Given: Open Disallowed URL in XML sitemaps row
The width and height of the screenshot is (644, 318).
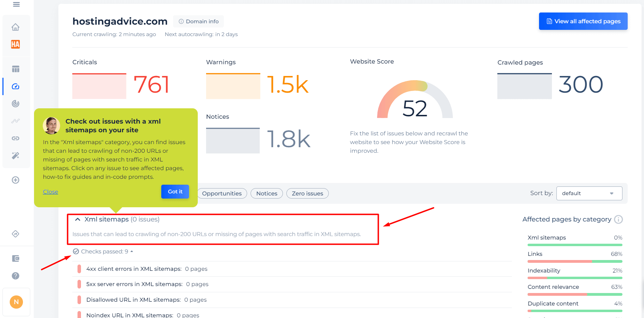Looking at the screenshot, I should click(x=292, y=300).
